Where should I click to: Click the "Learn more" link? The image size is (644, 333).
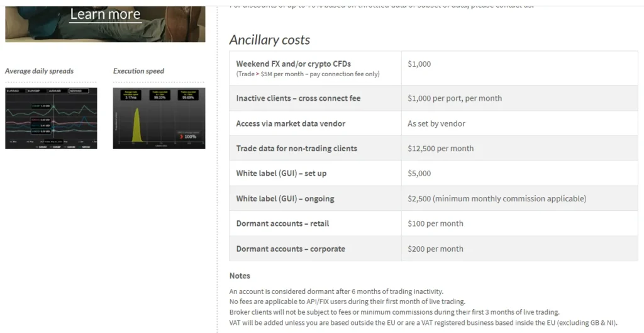105,14
